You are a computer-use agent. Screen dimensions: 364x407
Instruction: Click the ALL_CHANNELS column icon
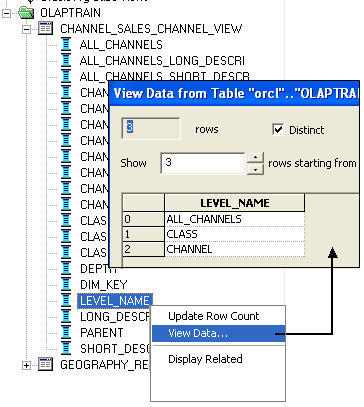66,45
